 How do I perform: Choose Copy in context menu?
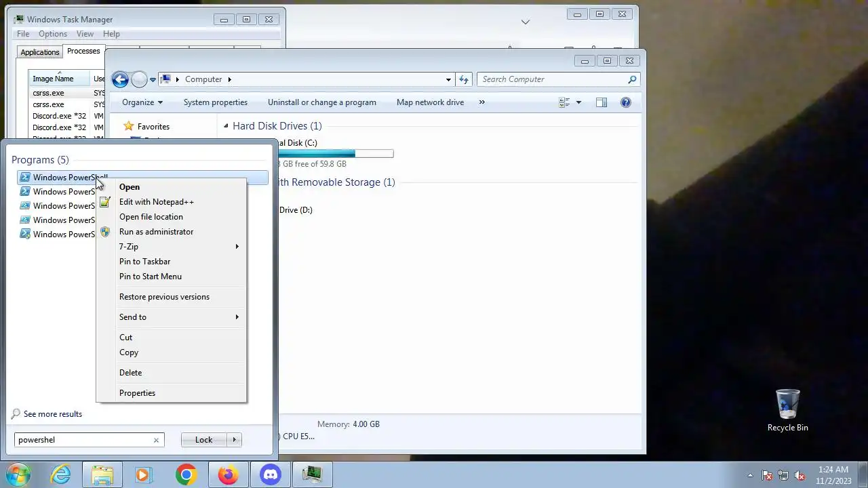tap(171, 352)
